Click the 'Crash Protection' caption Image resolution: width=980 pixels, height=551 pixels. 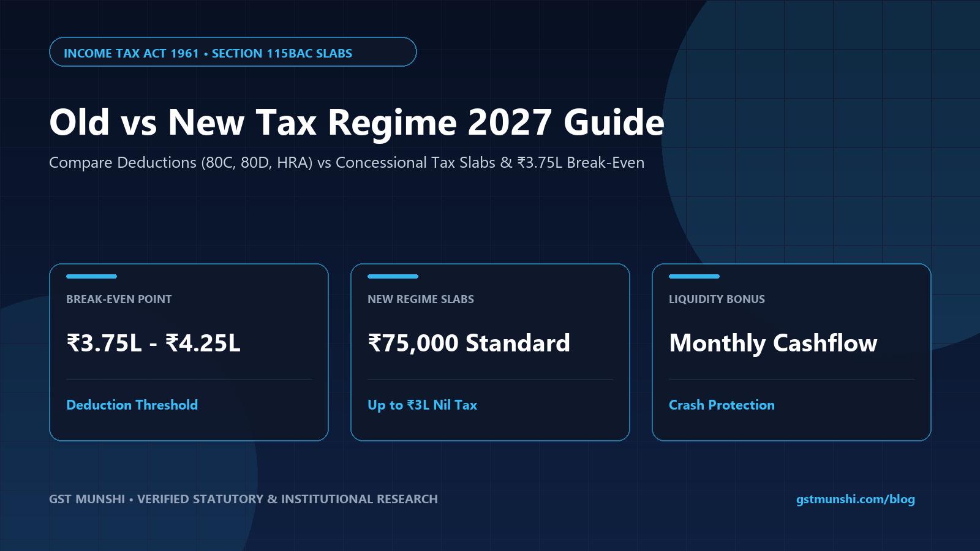pos(722,405)
